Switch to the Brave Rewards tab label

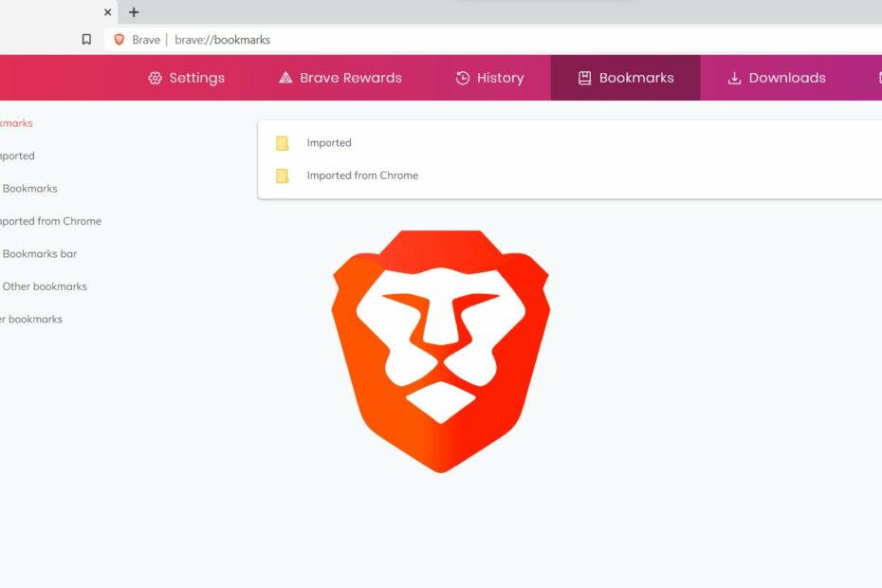pyautogui.click(x=351, y=78)
